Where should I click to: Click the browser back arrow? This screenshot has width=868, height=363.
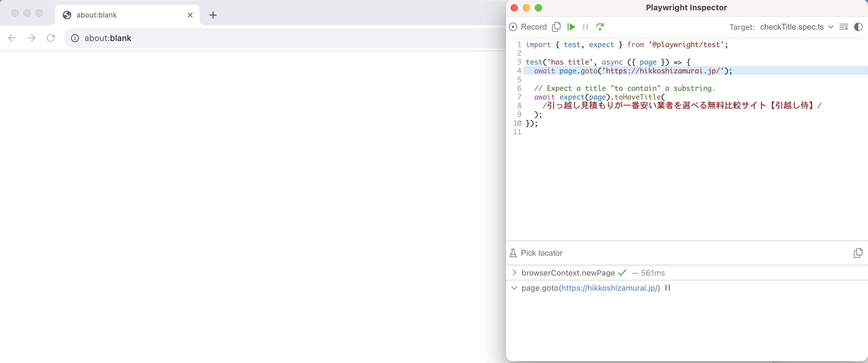point(12,38)
